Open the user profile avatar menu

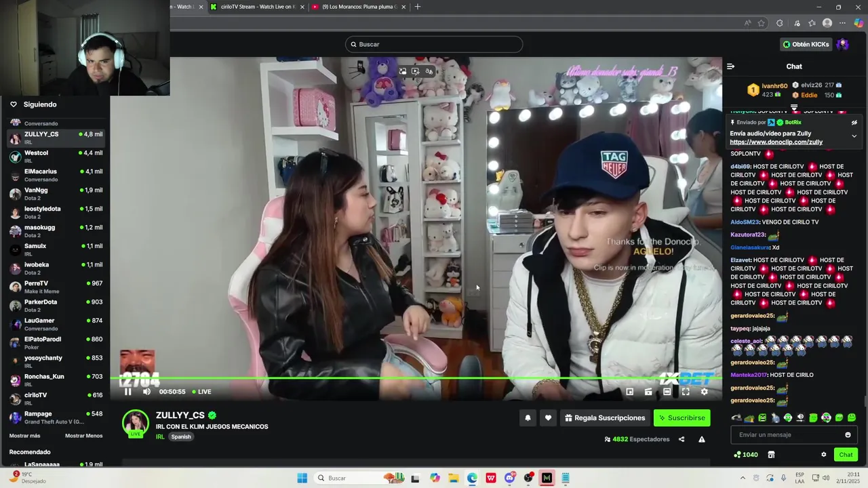(x=843, y=45)
